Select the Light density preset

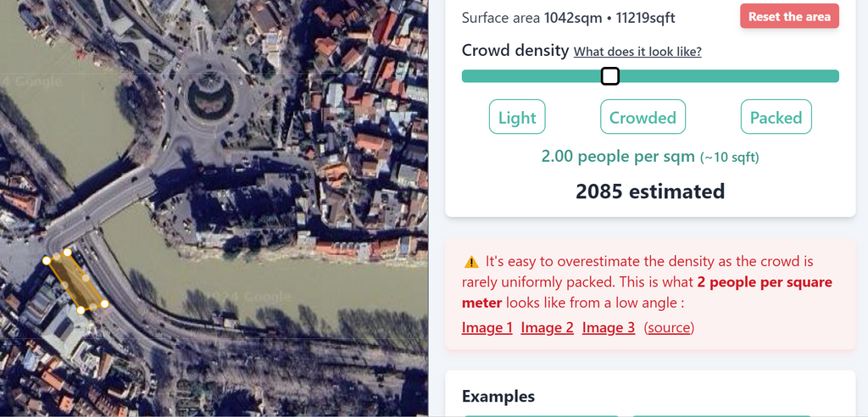coord(517,118)
